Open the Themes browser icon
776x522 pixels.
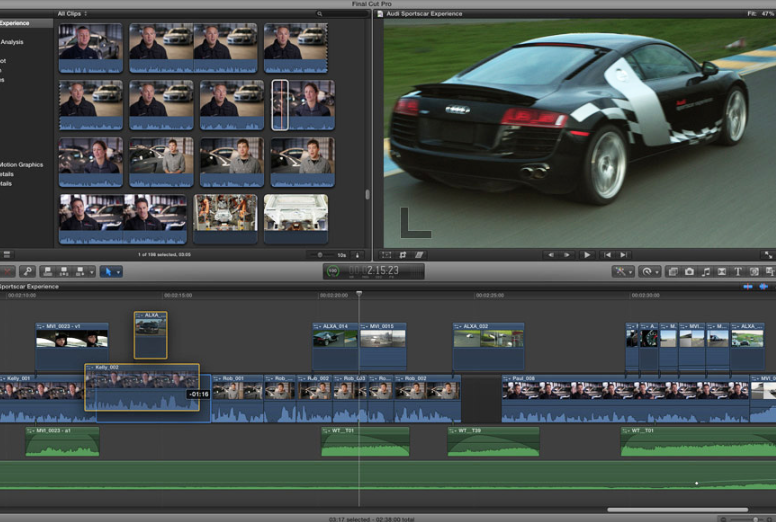770,271
